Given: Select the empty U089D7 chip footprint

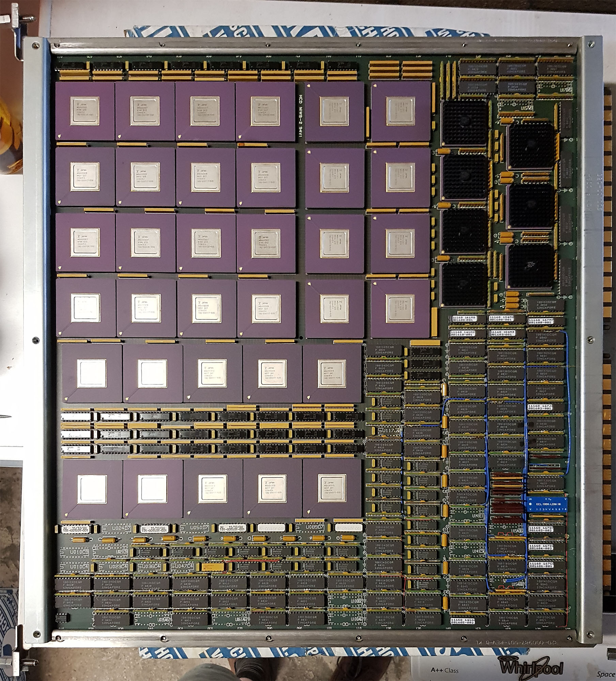Looking at the screenshot, I should tap(310, 527).
